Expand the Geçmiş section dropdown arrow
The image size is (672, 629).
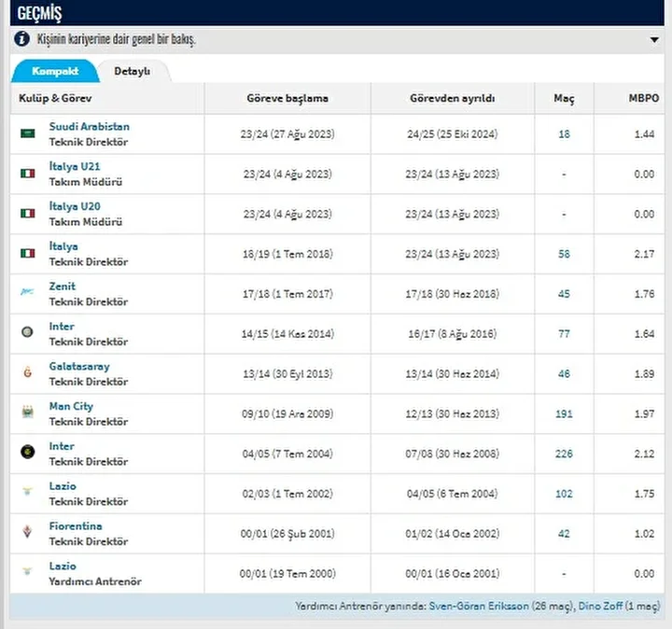[x=654, y=40]
